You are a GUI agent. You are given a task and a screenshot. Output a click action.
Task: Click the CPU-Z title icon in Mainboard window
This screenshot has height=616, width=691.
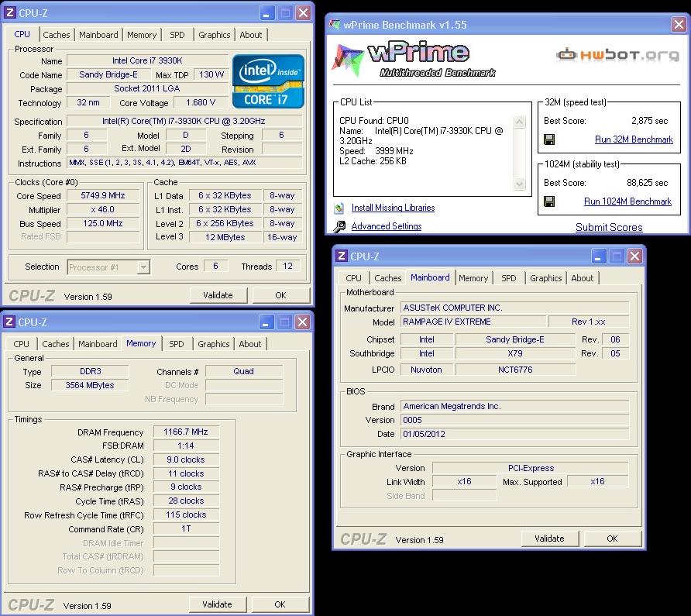[341, 256]
